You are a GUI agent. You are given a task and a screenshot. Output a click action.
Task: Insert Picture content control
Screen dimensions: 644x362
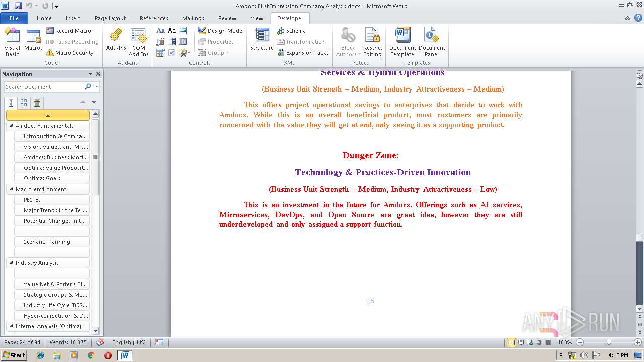click(183, 31)
